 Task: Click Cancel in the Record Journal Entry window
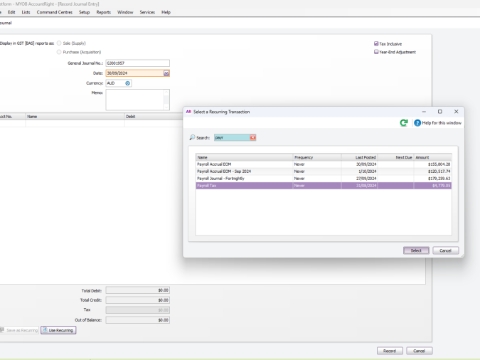click(419, 351)
